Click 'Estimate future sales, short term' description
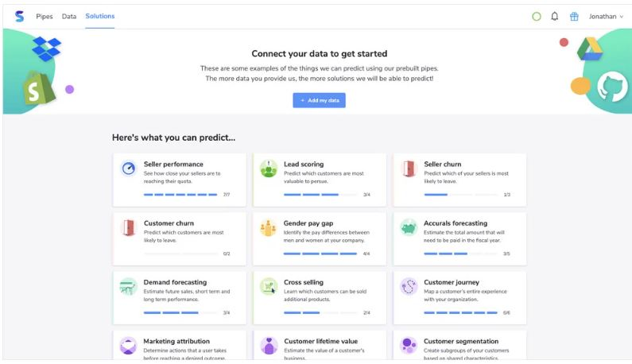This screenshot has height=364, width=632. pyautogui.click(x=187, y=296)
